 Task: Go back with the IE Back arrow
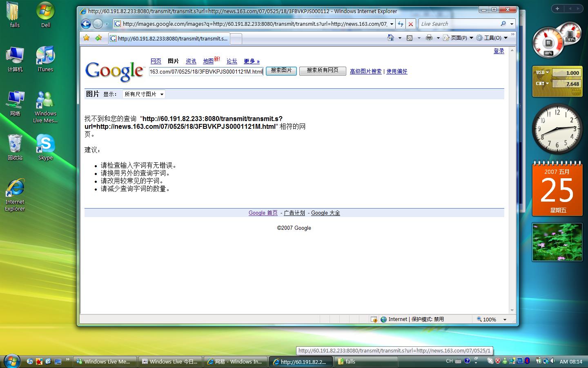coord(86,24)
